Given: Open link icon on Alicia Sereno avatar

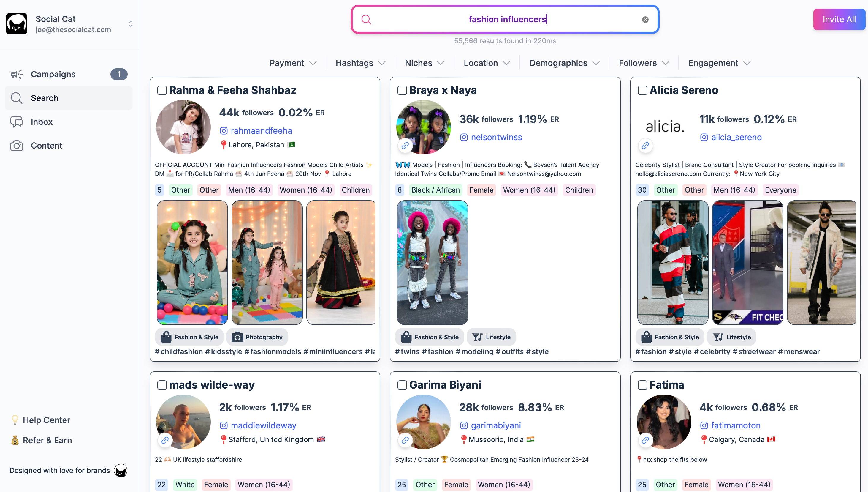Looking at the screenshot, I should click(645, 146).
